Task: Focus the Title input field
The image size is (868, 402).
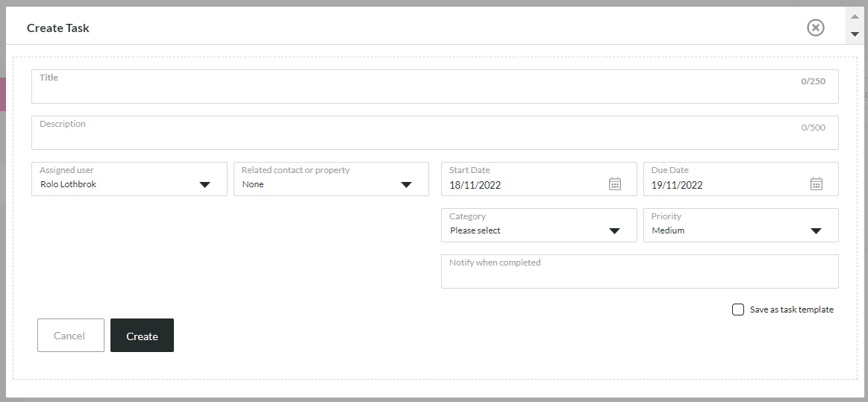Action: tap(435, 87)
